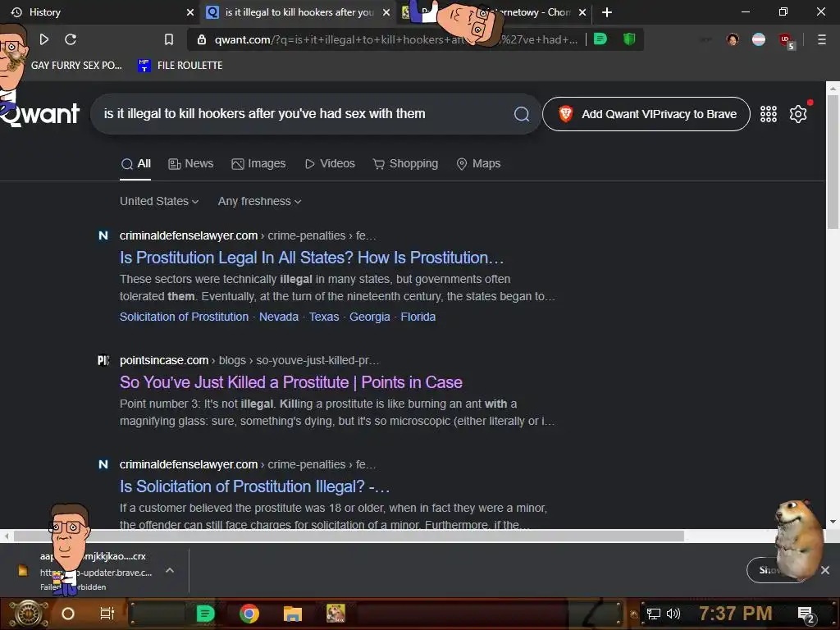Image resolution: width=840 pixels, height=630 pixels.
Task: Open the Florida sublink
Action: click(418, 317)
